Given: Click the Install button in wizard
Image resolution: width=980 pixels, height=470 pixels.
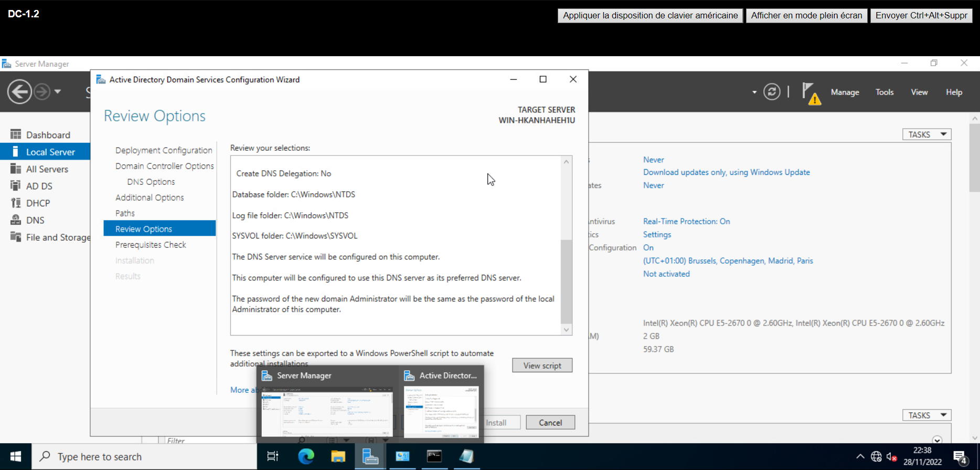Looking at the screenshot, I should coord(496,422).
